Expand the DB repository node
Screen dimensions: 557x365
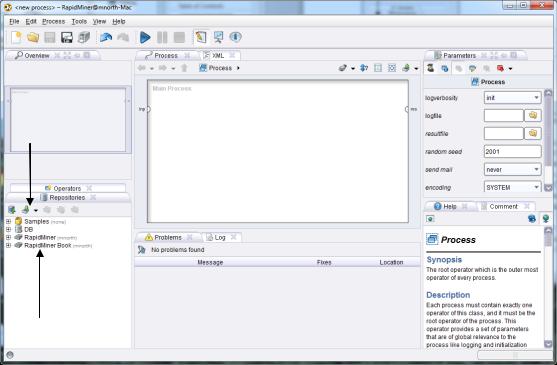pos(9,229)
